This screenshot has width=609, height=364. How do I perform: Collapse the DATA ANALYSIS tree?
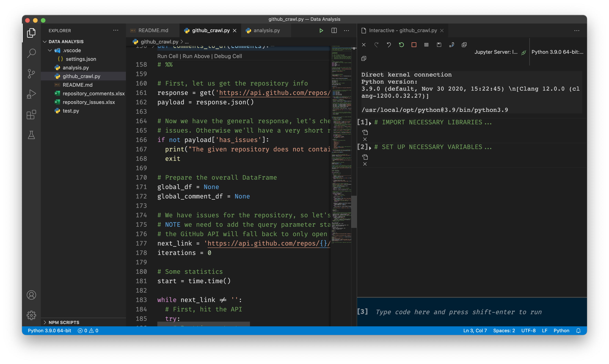coord(45,41)
